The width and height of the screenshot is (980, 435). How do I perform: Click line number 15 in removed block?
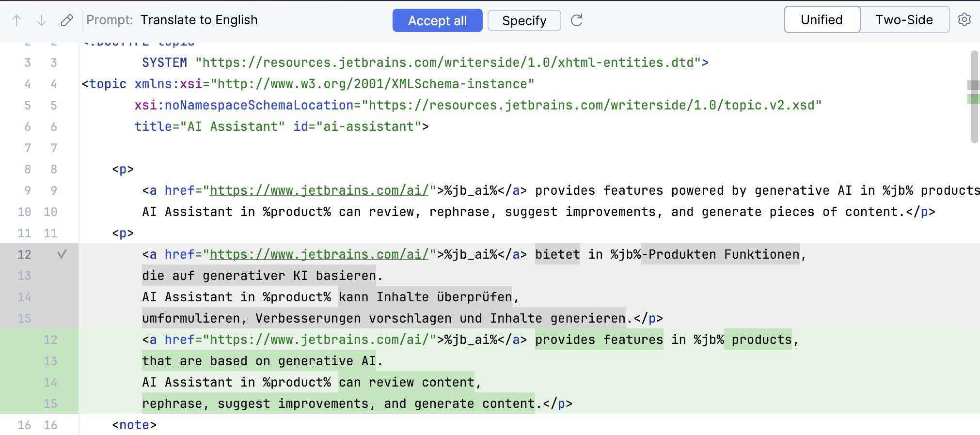pyautogui.click(x=24, y=318)
